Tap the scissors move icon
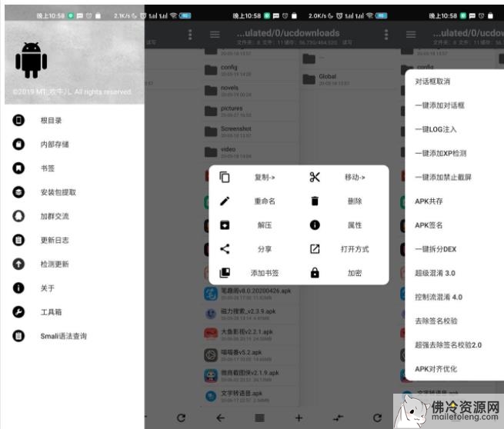The height and width of the screenshot is (429, 504). tap(315, 177)
